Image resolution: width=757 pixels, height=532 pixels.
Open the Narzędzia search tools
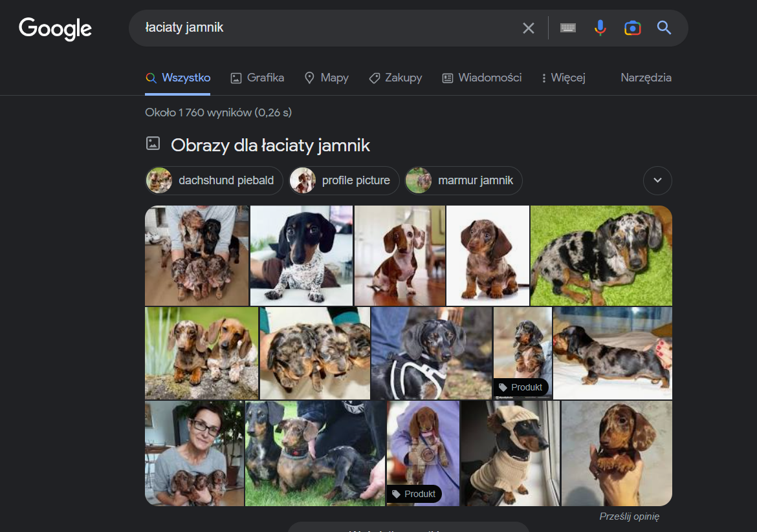pyautogui.click(x=646, y=78)
